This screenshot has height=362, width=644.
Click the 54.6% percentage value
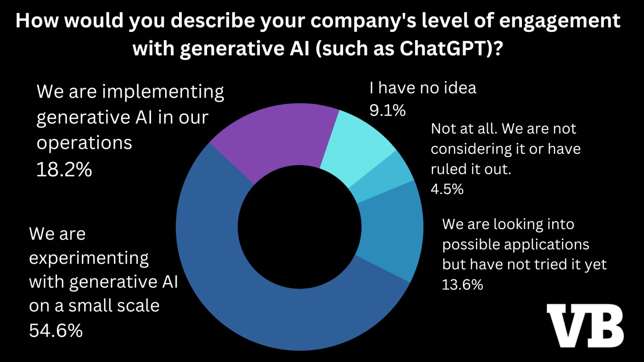(x=56, y=331)
